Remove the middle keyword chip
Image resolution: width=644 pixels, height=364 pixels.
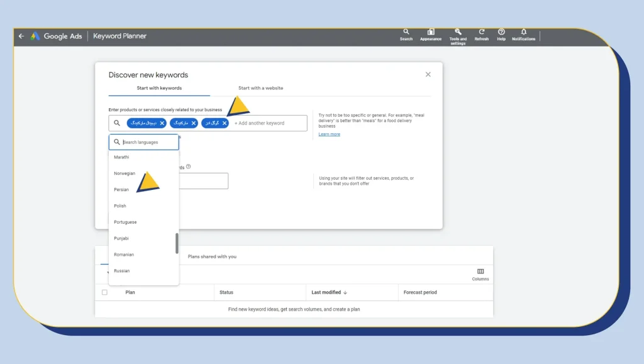click(x=194, y=123)
